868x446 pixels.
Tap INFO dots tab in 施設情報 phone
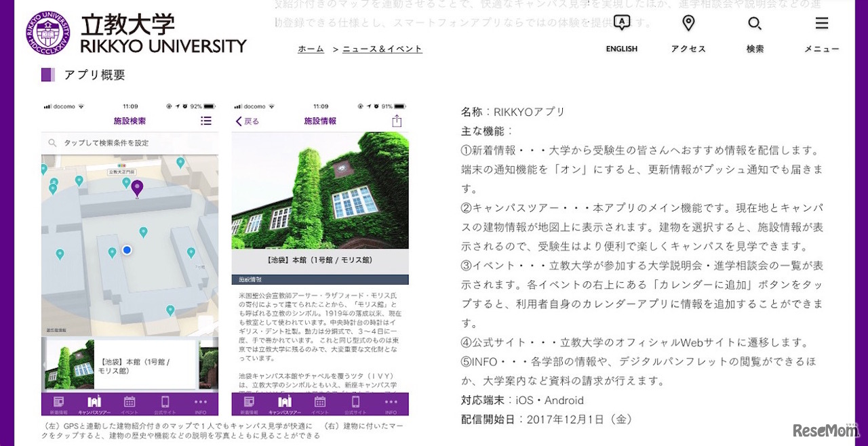click(x=391, y=405)
